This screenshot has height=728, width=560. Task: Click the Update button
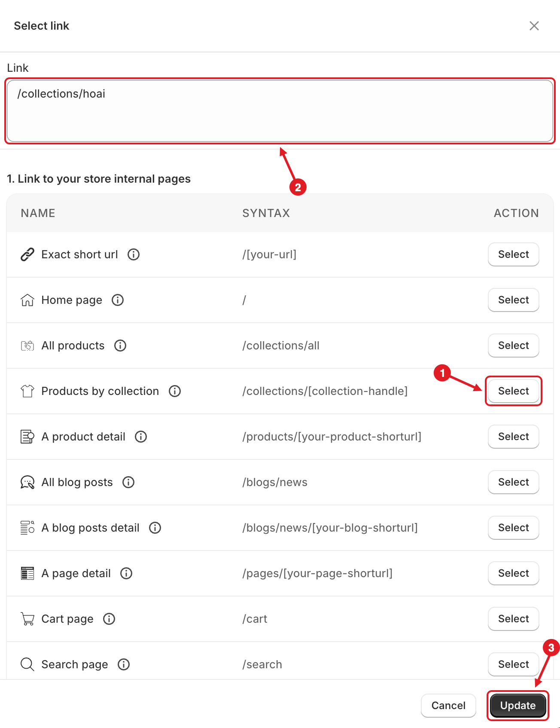click(x=518, y=706)
